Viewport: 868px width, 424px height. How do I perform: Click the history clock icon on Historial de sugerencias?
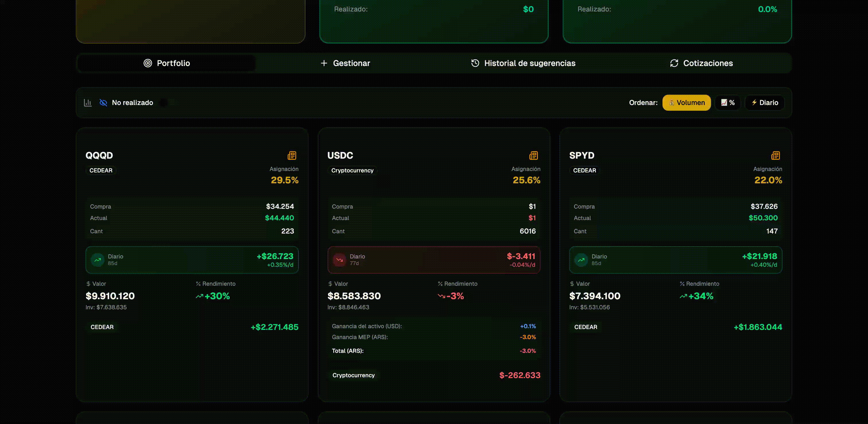(475, 63)
